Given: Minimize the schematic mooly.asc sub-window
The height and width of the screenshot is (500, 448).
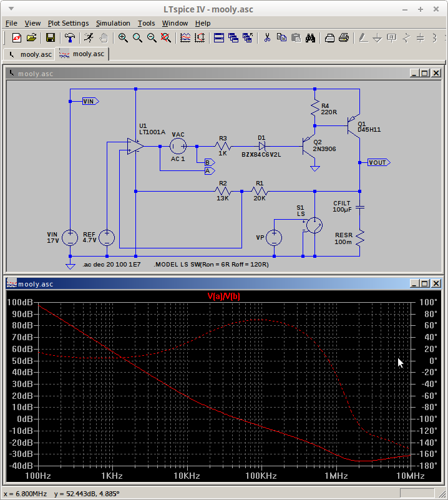Looking at the screenshot, I should coord(414,73).
